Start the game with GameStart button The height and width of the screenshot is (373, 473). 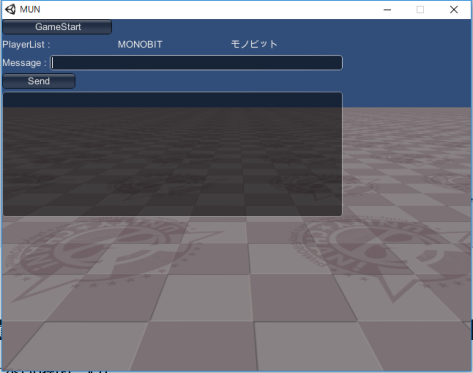[x=57, y=27]
